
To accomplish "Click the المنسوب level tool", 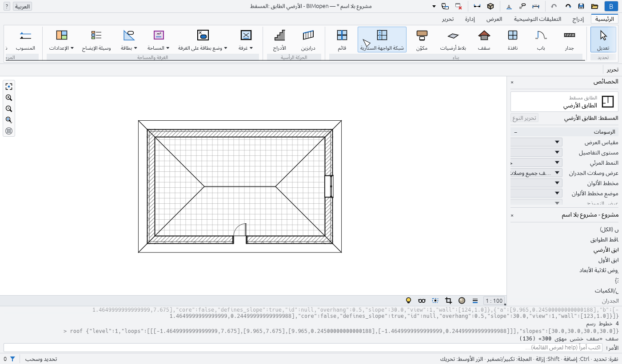I will pyautogui.click(x=25, y=40).
